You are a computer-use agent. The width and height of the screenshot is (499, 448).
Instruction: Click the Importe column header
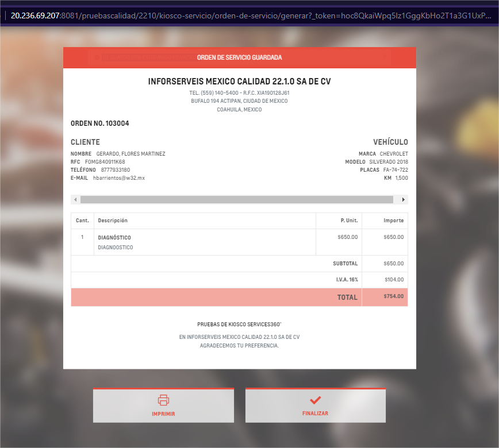(393, 221)
